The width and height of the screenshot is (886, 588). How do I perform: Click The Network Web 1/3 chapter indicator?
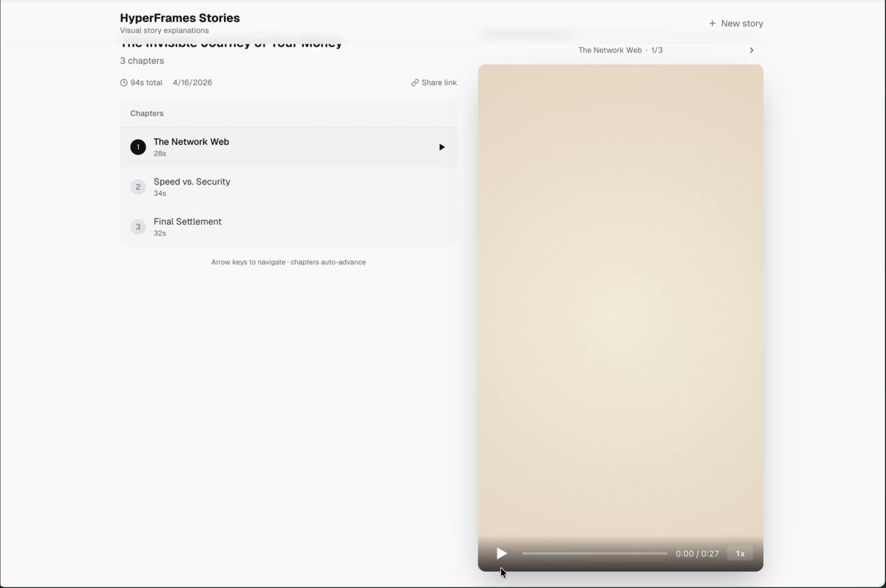pyautogui.click(x=621, y=50)
